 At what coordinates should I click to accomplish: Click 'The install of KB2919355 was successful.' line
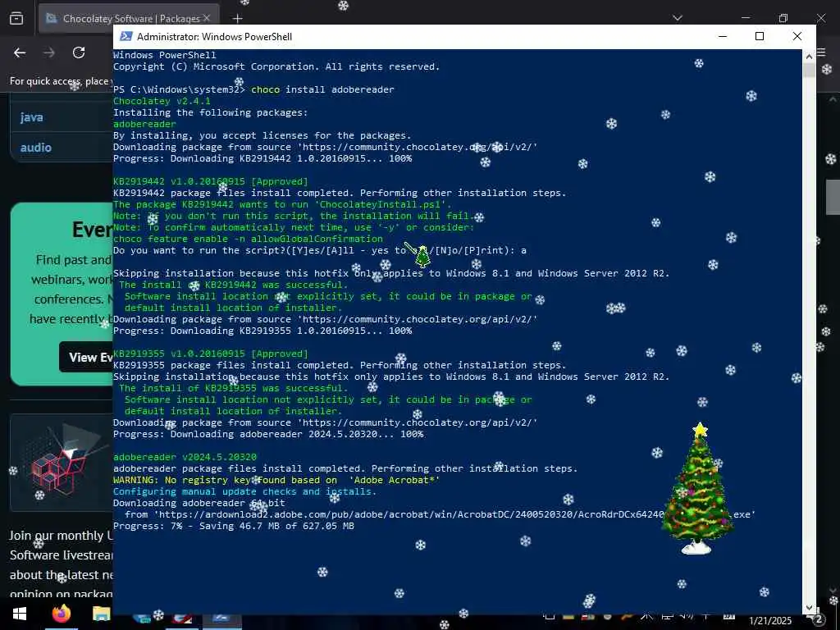coord(234,388)
